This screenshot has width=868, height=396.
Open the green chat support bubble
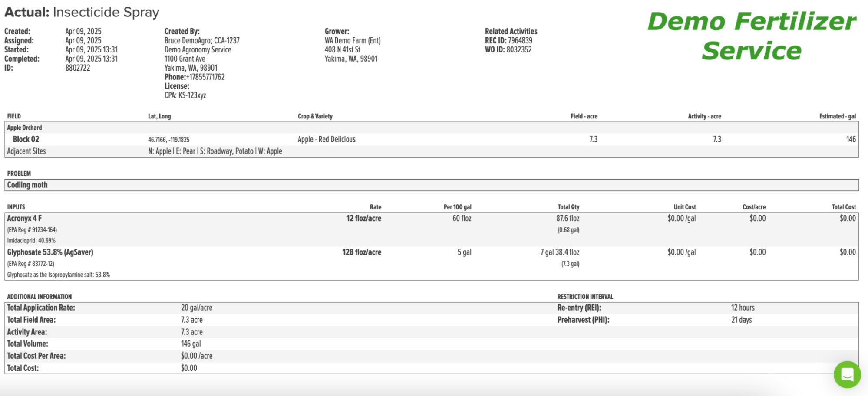[847, 374]
